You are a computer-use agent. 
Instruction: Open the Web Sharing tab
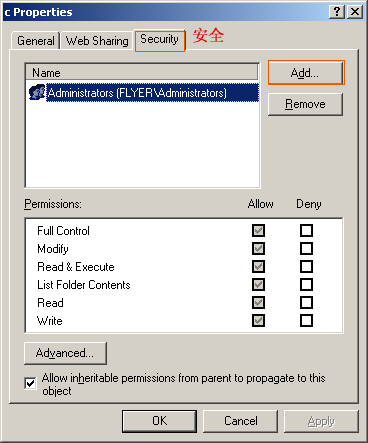(97, 41)
